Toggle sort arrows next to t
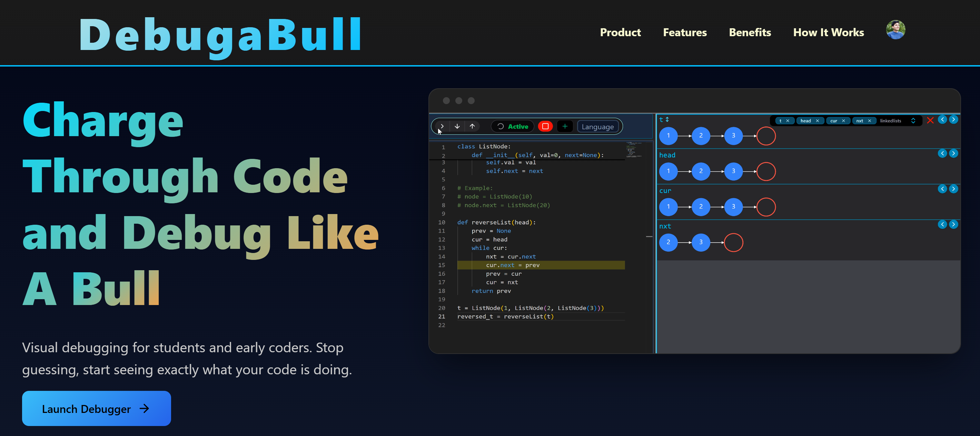 667,119
